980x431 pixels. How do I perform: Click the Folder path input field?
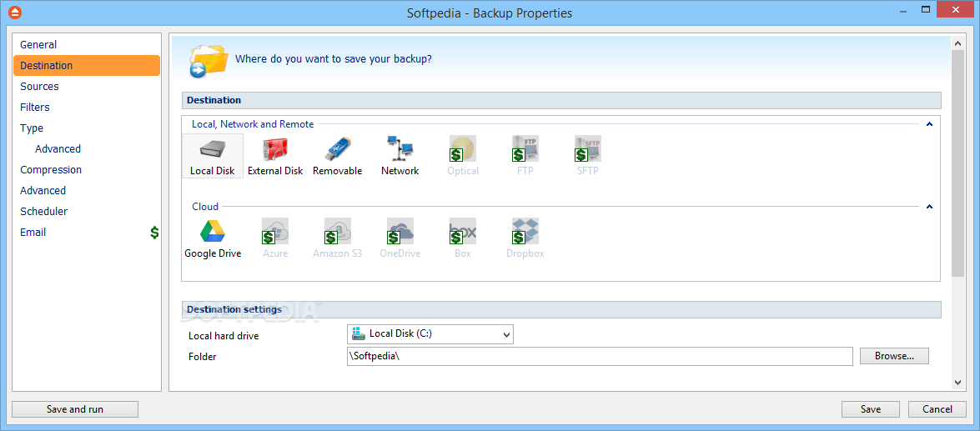[x=600, y=356]
